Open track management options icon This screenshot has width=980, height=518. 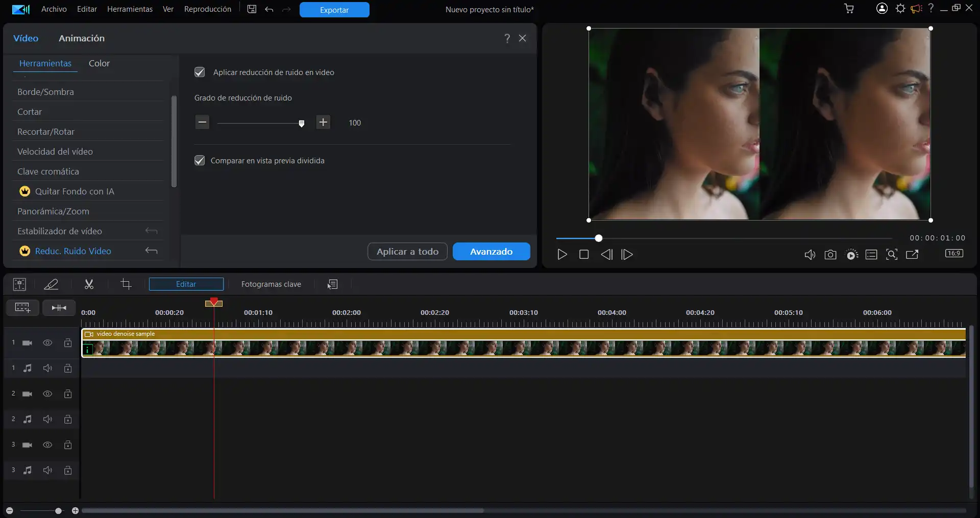332,284
